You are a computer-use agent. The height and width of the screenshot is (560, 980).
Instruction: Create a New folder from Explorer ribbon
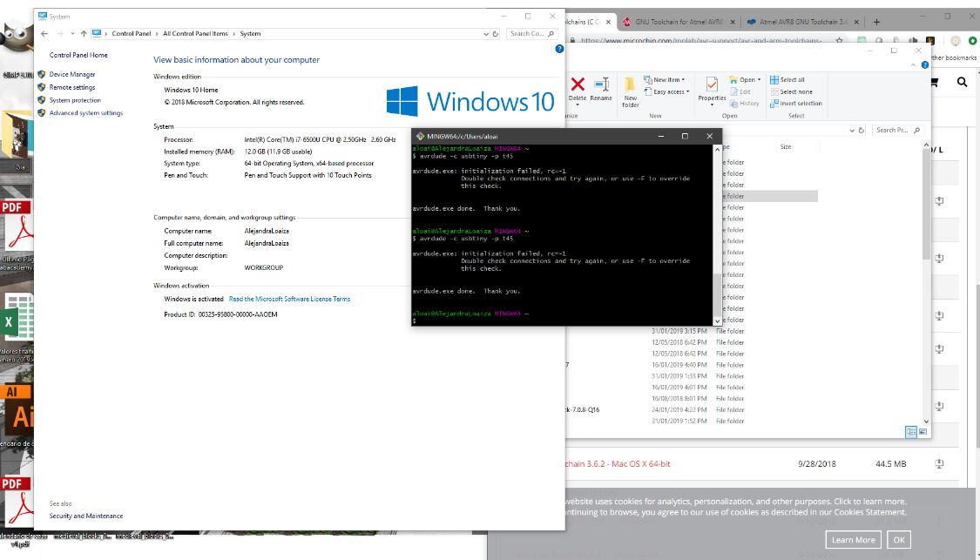[x=630, y=92]
